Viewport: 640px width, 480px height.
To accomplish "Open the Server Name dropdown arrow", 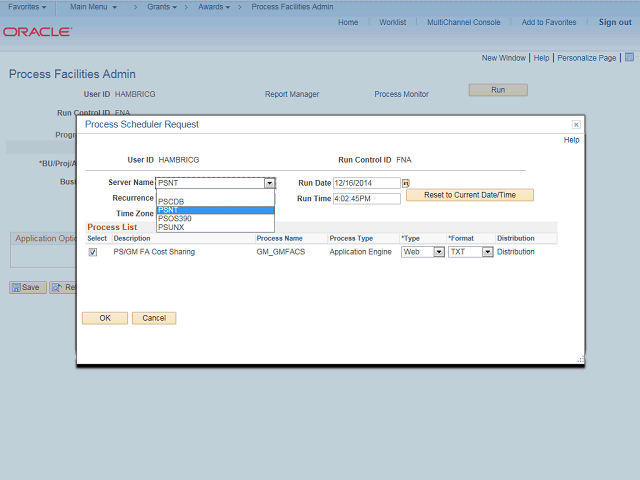I will tap(269, 183).
